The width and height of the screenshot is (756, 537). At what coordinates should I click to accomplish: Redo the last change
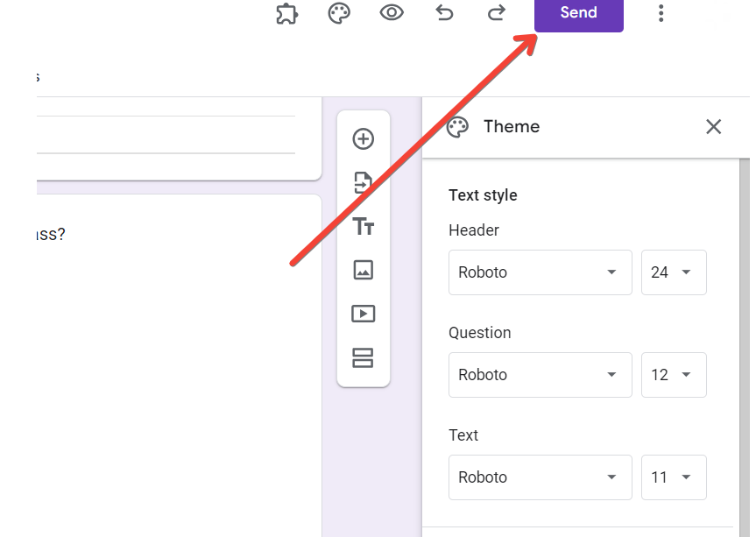tap(496, 13)
